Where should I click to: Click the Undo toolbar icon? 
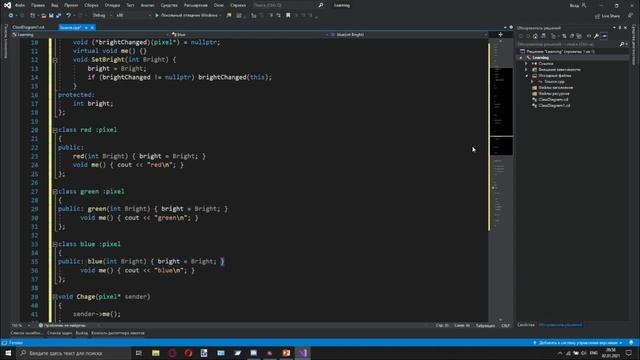coord(69,16)
